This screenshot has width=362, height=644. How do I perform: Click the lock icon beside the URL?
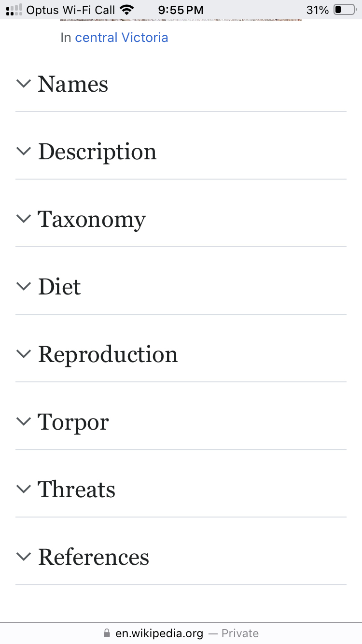(x=107, y=633)
